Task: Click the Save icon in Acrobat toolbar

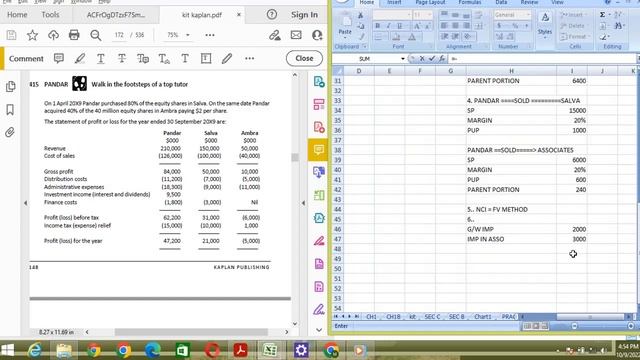Action: (x=11, y=35)
